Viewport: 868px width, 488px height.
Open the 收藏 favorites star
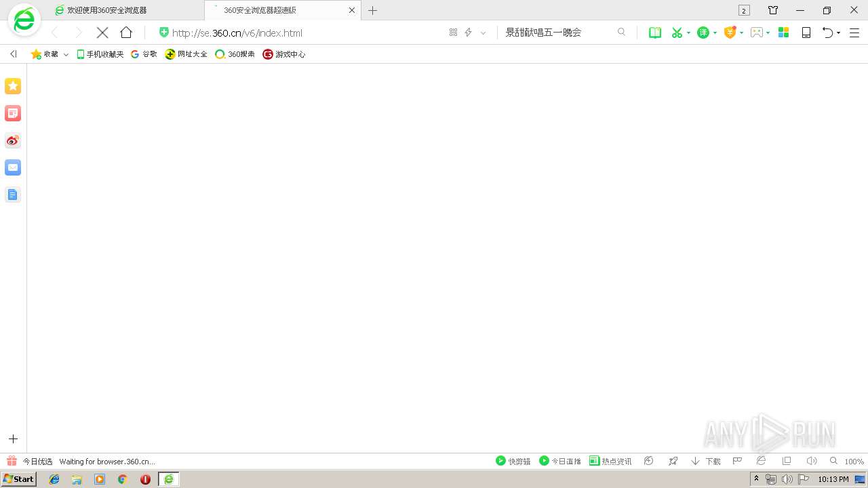(44, 54)
